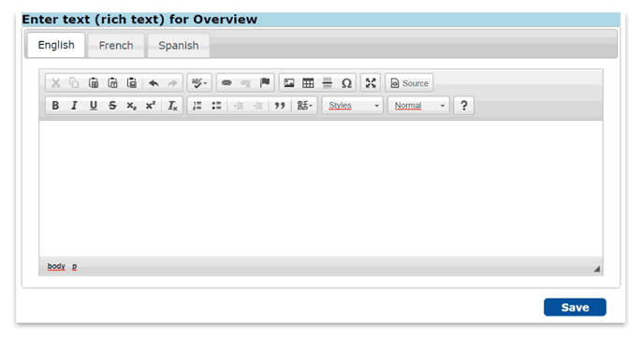644x337 pixels.
Task: Open the Source view
Action: (x=409, y=83)
